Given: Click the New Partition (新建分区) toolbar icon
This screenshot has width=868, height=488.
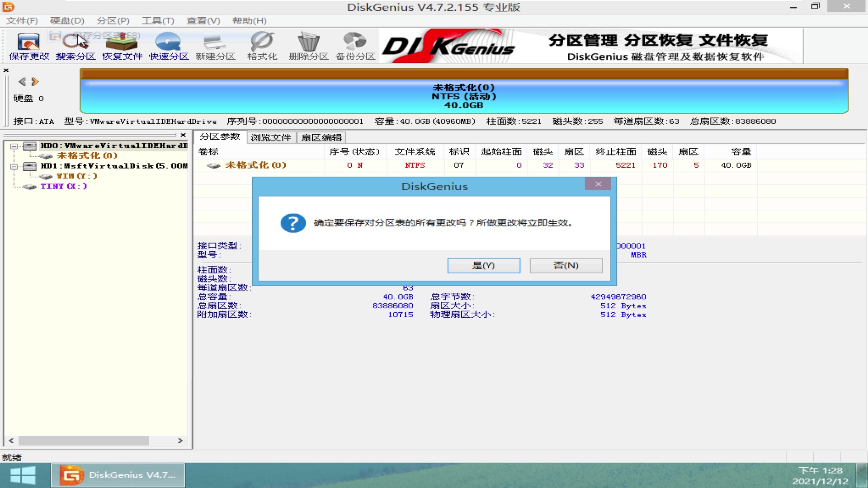Looking at the screenshot, I should tap(215, 46).
